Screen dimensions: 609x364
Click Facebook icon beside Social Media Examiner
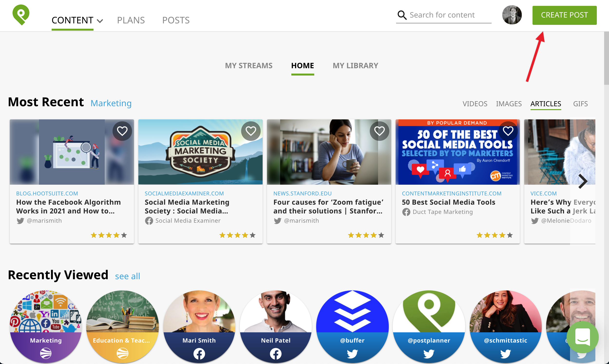click(x=149, y=221)
